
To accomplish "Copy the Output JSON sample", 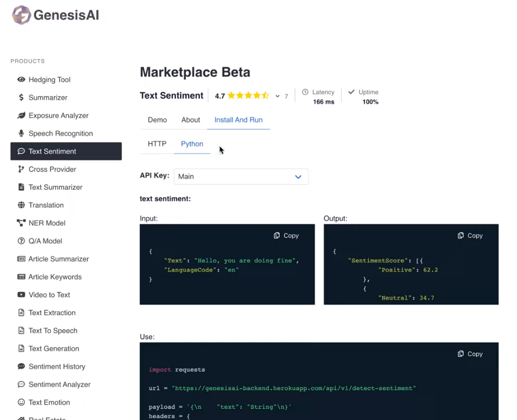I will (470, 236).
